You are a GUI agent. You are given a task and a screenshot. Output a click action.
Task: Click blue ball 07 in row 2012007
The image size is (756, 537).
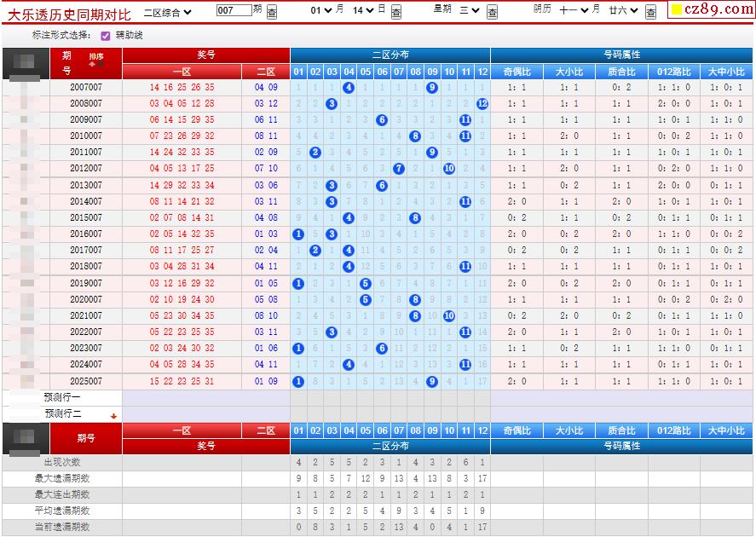pos(399,169)
